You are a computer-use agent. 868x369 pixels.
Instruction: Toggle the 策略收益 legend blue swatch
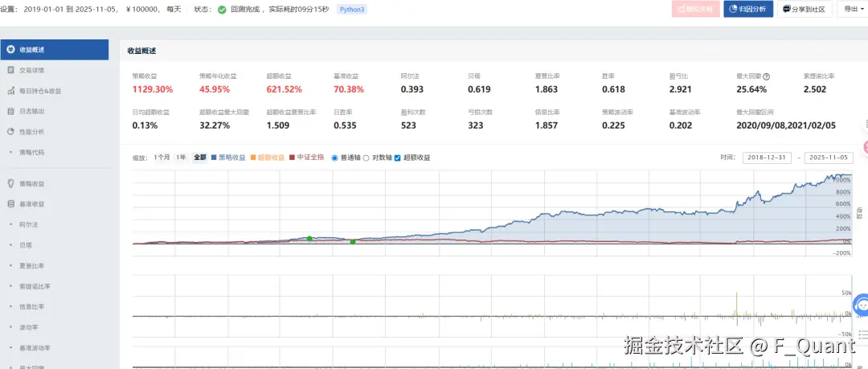[215, 158]
